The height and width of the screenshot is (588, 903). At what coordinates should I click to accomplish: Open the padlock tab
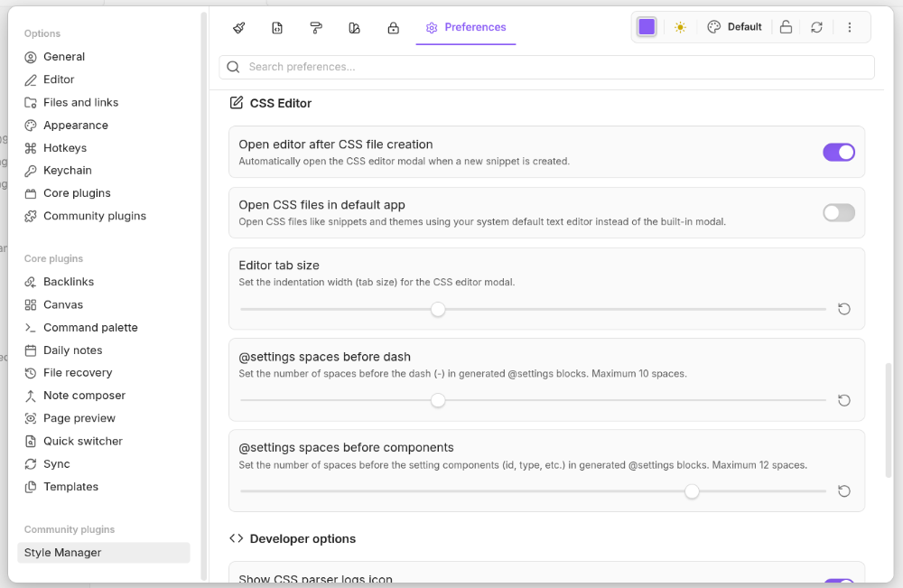pos(394,28)
